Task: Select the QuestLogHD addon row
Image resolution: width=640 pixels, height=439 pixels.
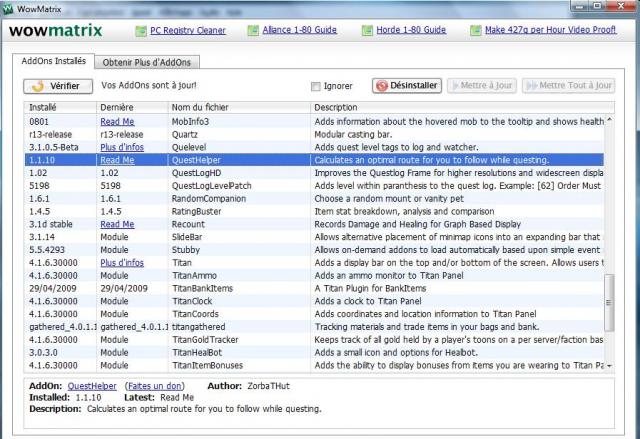Action: pyautogui.click(x=314, y=173)
